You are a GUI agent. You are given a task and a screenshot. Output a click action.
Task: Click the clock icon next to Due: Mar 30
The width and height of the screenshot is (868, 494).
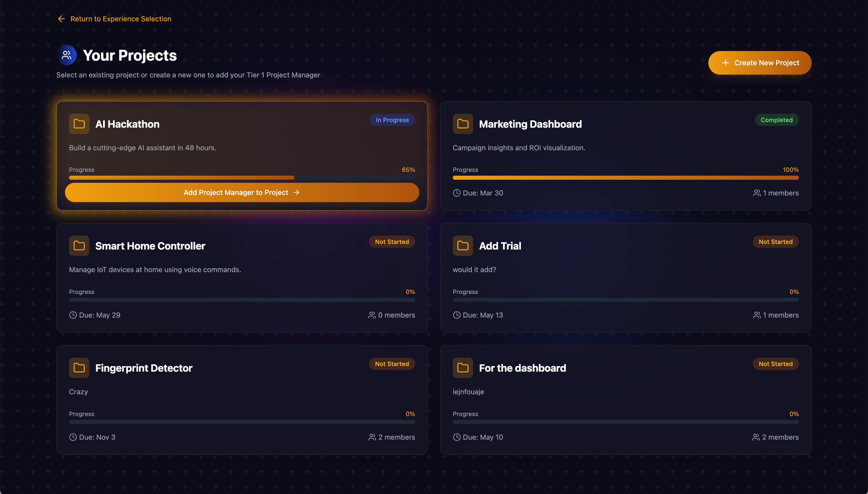pos(457,193)
